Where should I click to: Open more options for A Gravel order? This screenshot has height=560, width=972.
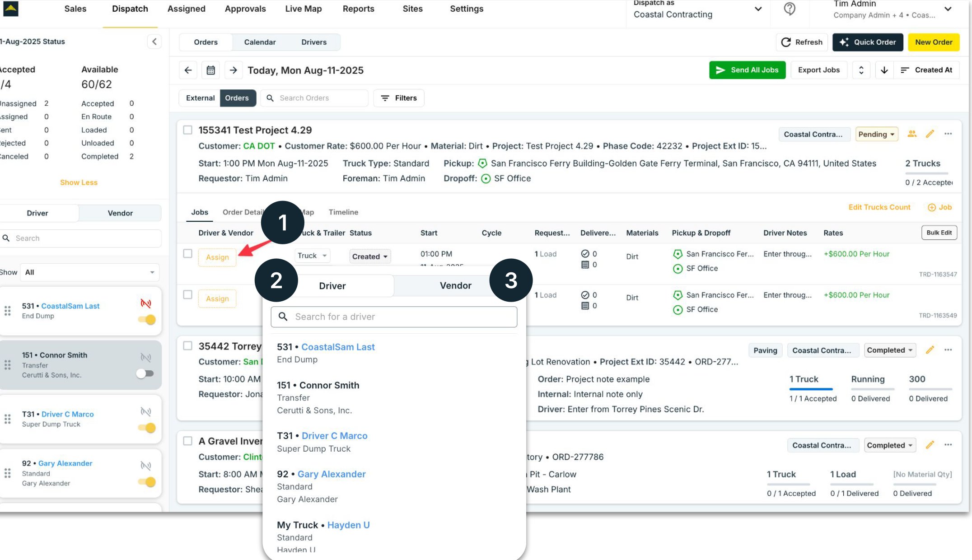tap(948, 445)
